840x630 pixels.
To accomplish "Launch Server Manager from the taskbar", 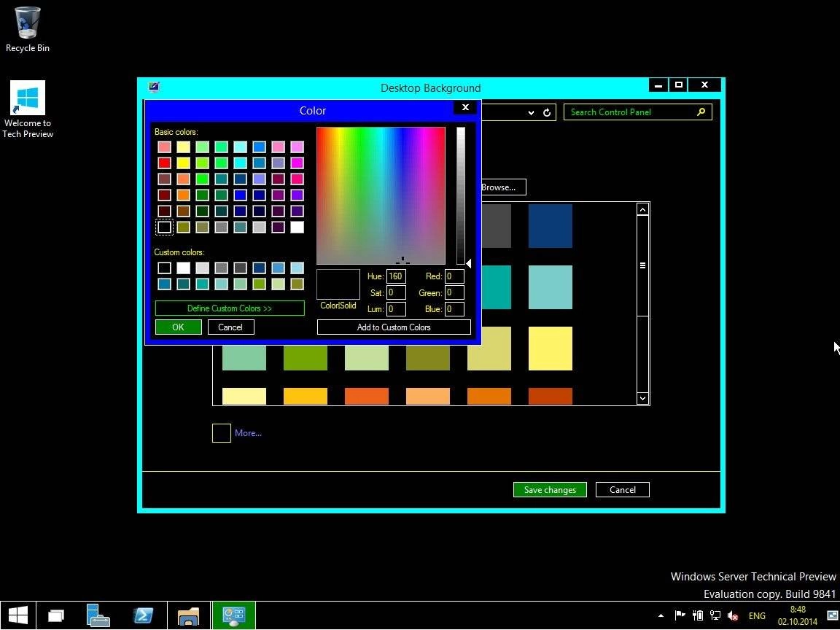I will tap(98, 615).
